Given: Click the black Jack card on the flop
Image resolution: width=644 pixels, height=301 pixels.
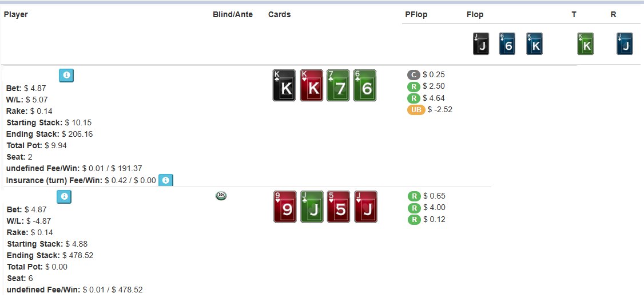Looking at the screenshot, I should click(x=481, y=44).
